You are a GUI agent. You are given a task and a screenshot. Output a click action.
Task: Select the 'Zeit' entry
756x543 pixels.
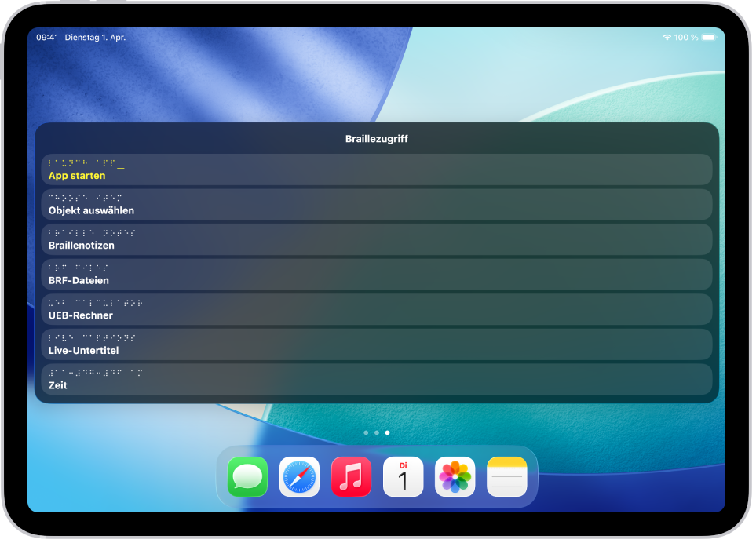click(x=377, y=379)
